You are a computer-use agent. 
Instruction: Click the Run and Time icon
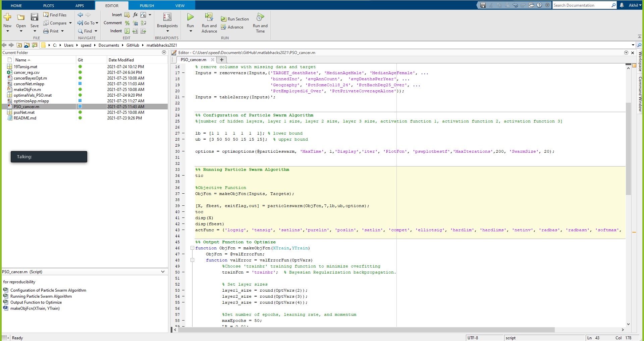pos(260,17)
